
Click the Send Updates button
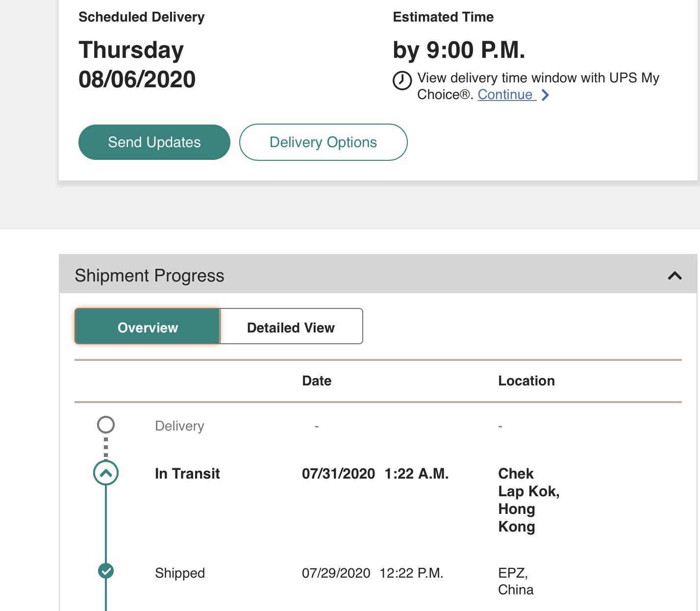coord(154,142)
